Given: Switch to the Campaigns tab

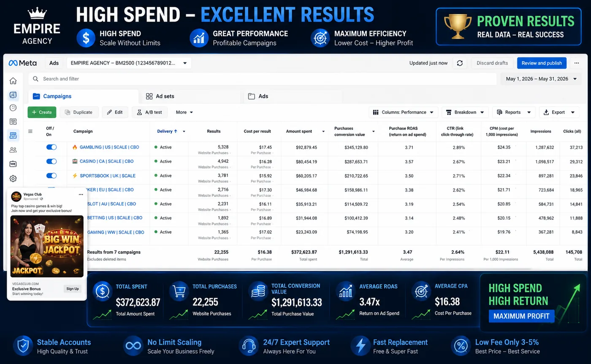Looking at the screenshot, I should click(x=83, y=96).
